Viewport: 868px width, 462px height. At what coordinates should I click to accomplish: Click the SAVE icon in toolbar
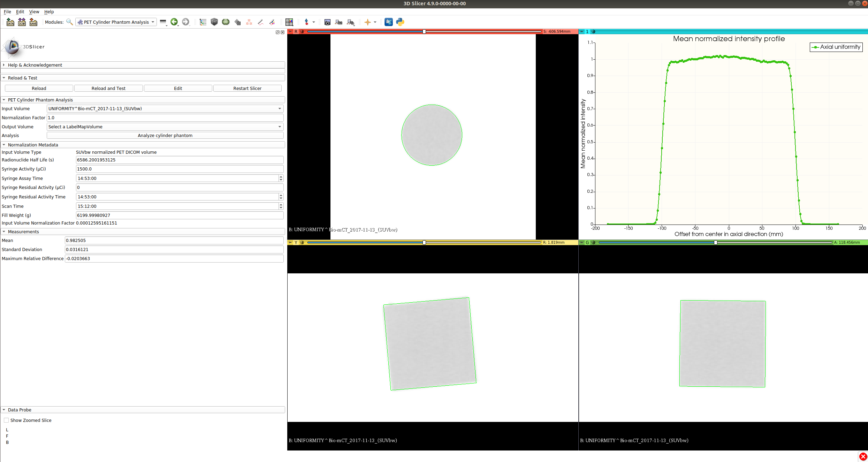coord(33,22)
